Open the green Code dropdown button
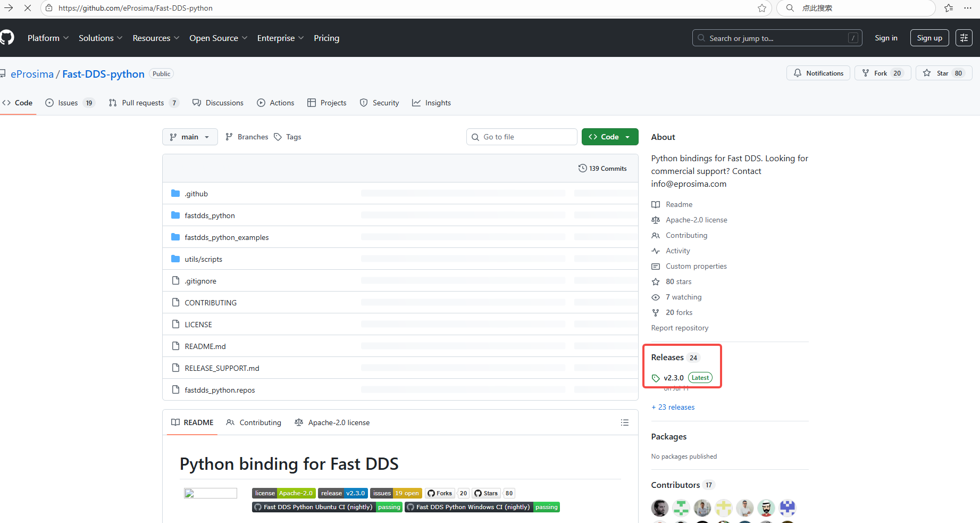The height and width of the screenshot is (523, 980). [x=610, y=137]
